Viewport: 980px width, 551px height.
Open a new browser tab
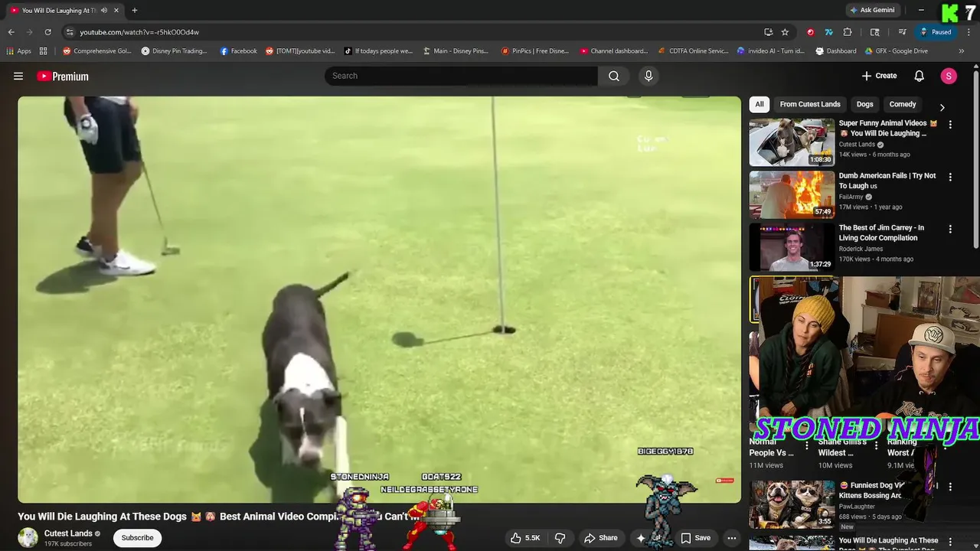click(x=135, y=11)
